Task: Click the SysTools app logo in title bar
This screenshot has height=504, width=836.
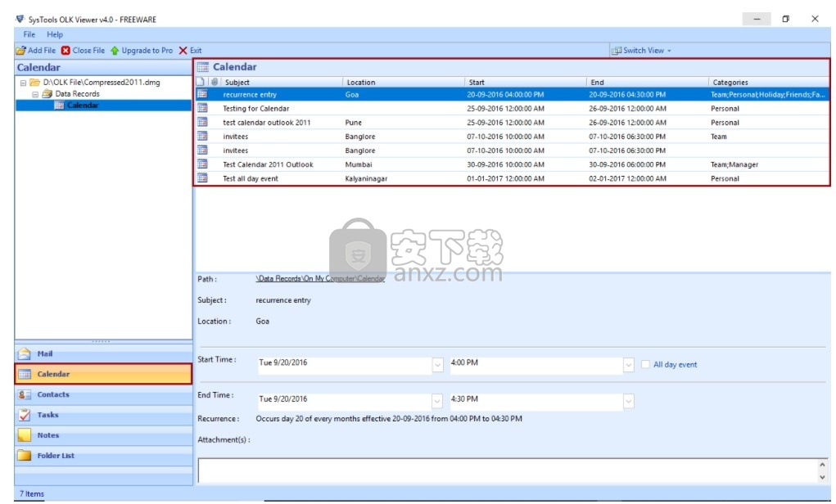Action: 20,19
